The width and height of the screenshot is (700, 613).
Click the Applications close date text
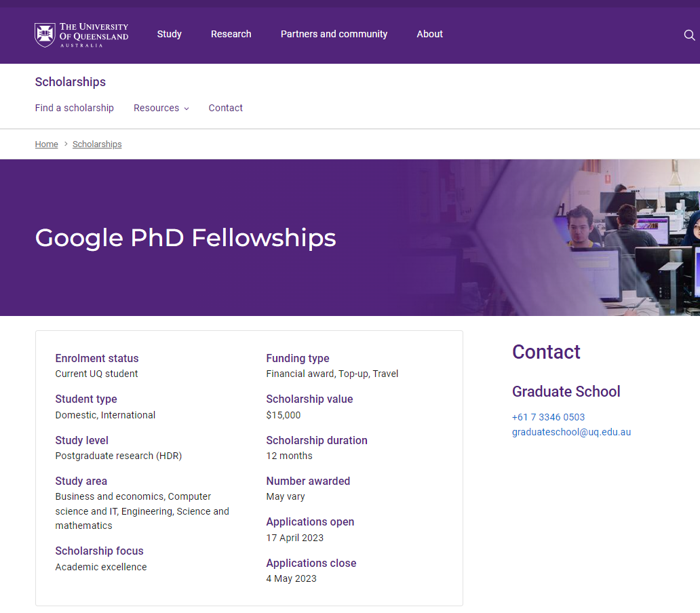(x=291, y=578)
